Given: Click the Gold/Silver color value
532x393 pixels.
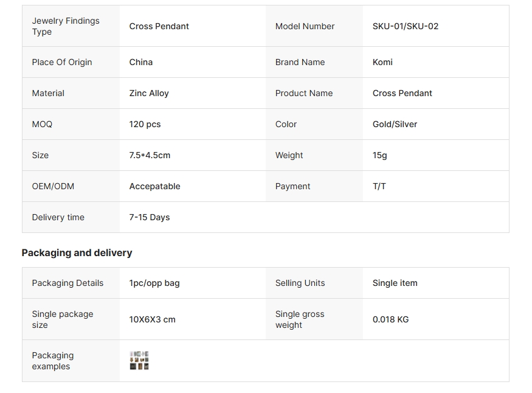Looking at the screenshot, I should pyautogui.click(x=395, y=124).
